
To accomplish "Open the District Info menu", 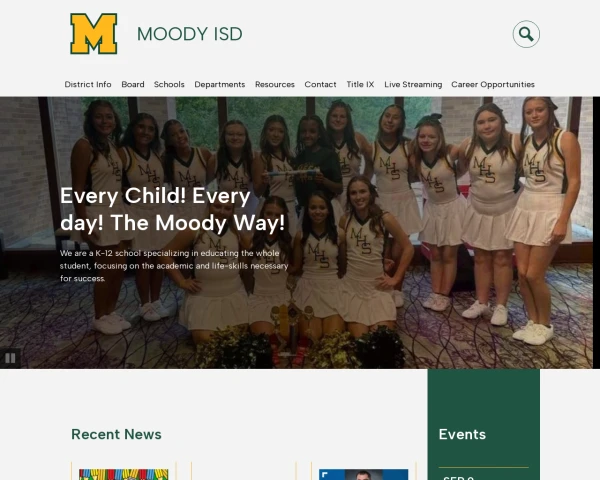I will click(x=88, y=84).
